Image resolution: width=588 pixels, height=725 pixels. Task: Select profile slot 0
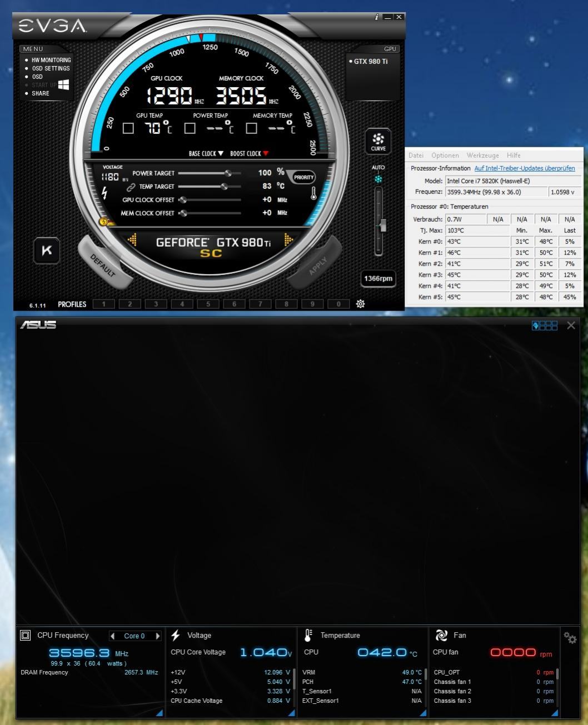click(x=338, y=304)
